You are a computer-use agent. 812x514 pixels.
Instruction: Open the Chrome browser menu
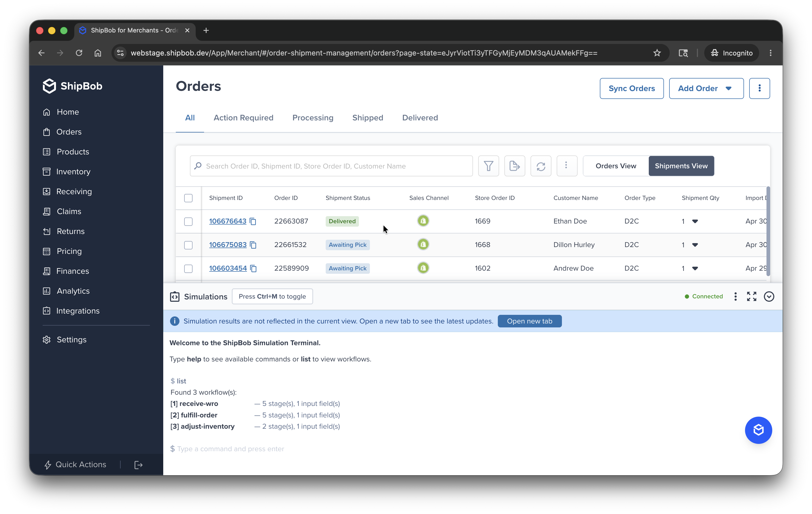[770, 53]
